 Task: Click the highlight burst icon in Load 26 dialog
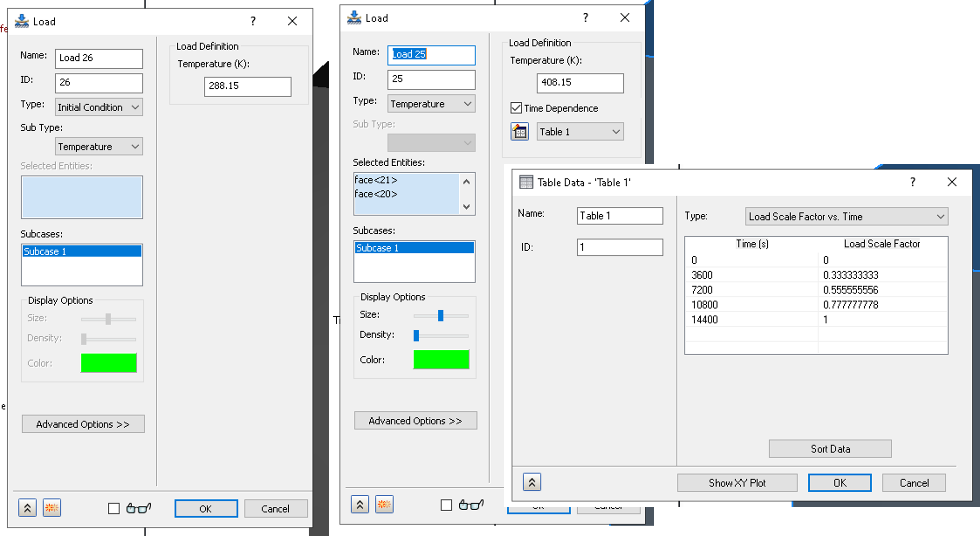(52, 508)
